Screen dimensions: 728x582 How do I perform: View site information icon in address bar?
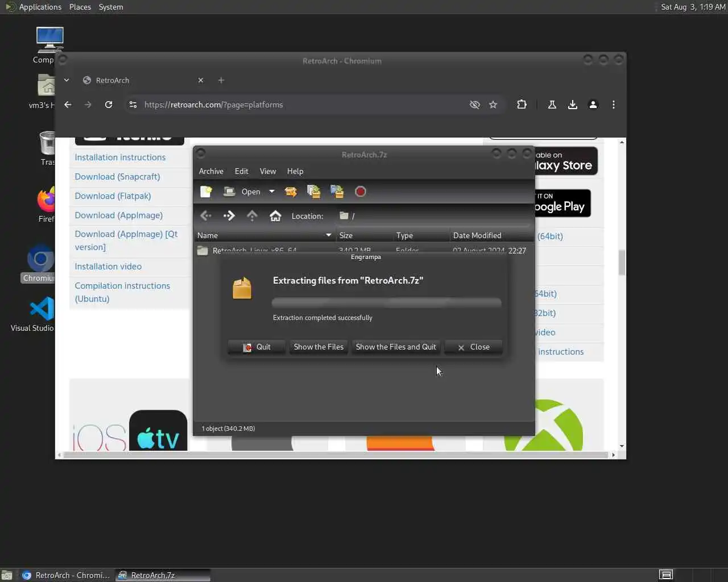pos(133,105)
